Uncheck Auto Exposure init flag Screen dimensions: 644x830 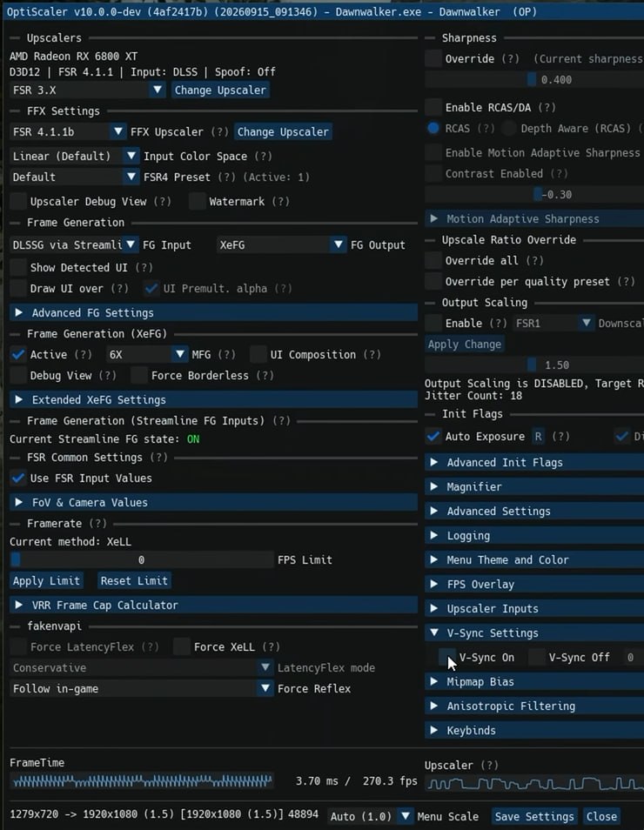click(x=433, y=436)
